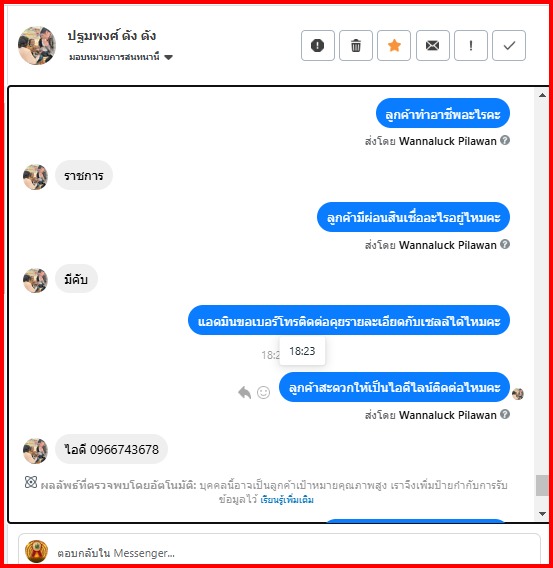Viewport: 553px width, 568px height.
Task: Mark conversation done with checkmark
Action: [509, 45]
